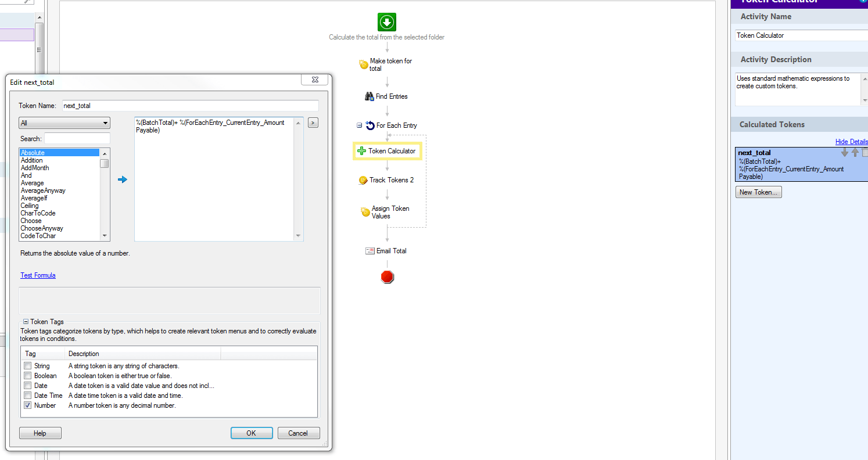Select the Find Entries binoculars icon
This screenshot has width=868, height=460.
click(369, 96)
